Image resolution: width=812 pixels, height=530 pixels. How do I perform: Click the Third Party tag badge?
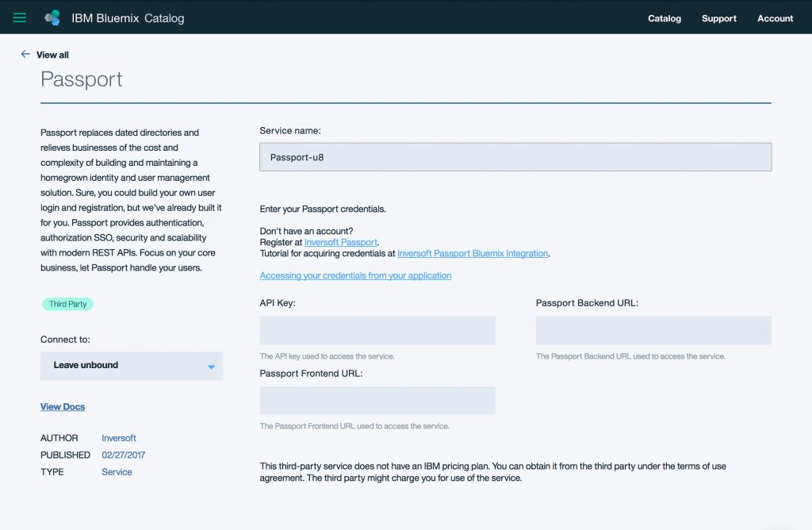68,304
